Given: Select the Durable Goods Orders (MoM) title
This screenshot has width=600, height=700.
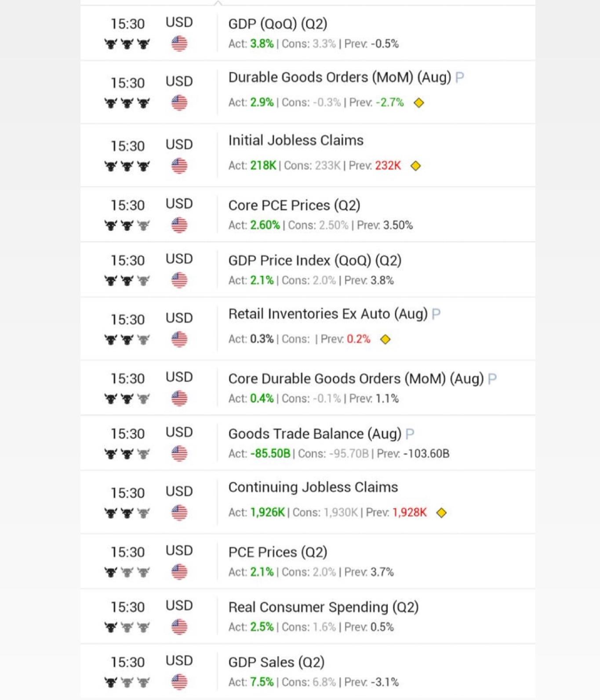Looking at the screenshot, I should pyautogui.click(x=339, y=77).
